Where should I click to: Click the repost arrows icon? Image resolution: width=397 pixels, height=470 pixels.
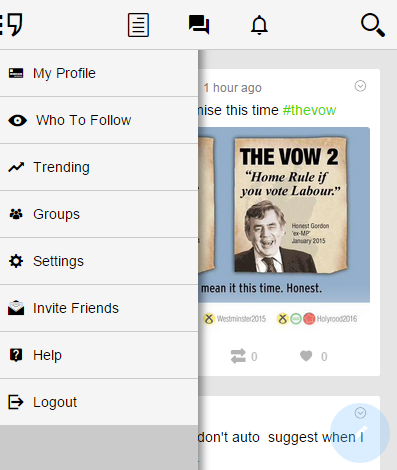[x=238, y=356]
